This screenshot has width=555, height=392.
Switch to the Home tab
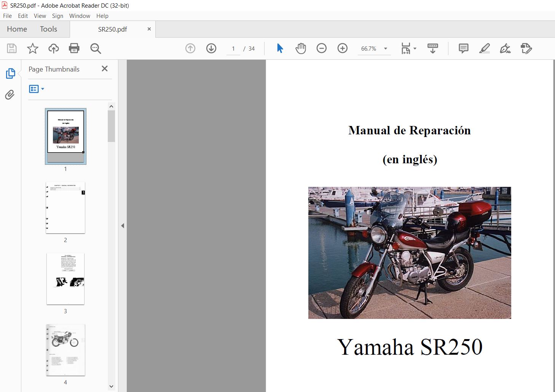tap(17, 29)
